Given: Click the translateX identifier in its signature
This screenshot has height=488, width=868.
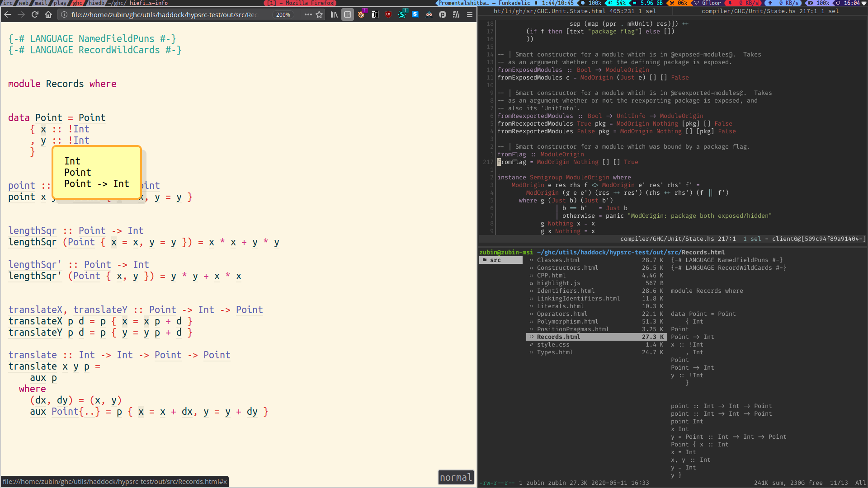Looking at the screenshot, I should (35, 310).
